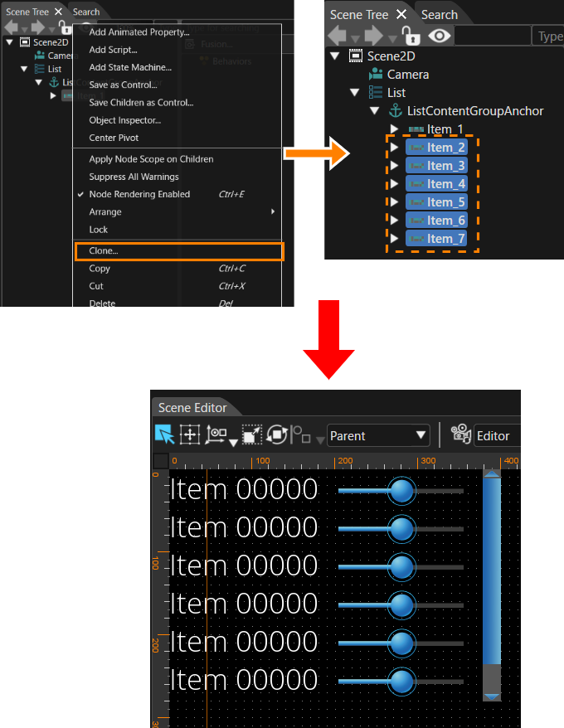
Task: Select the arrow selection tool in Scene Editor
Action: [164, 435]
